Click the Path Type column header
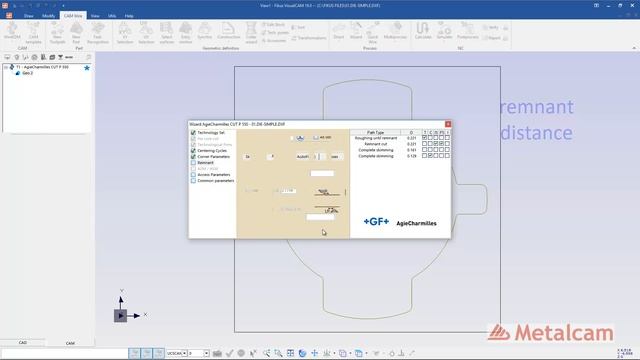Screen dimensions: 640x360 pyautogui.click(x=375, y=132)
